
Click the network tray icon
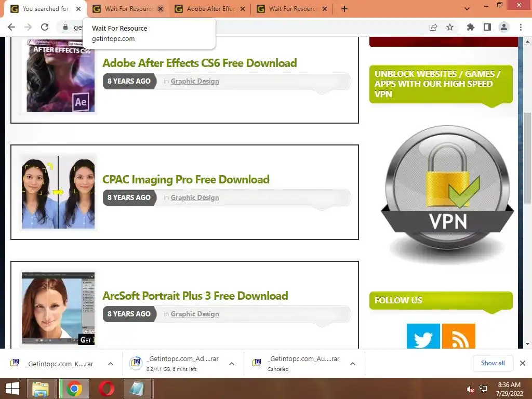[483, 390]
